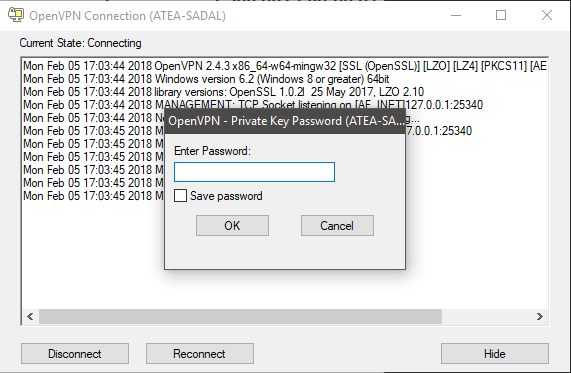Image resolution: width=571 pixels, height=373 pixels.
Task: Click the horizontal scrollbar thumb in the log
Action: (240, 317)
